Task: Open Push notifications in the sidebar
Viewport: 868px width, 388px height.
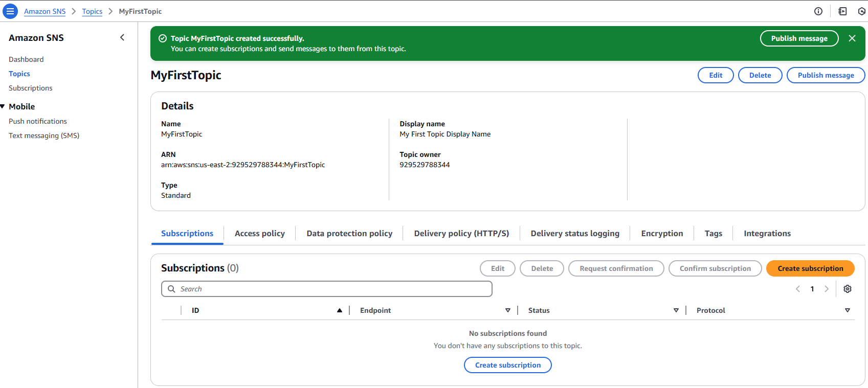Action: click(38, 121)
